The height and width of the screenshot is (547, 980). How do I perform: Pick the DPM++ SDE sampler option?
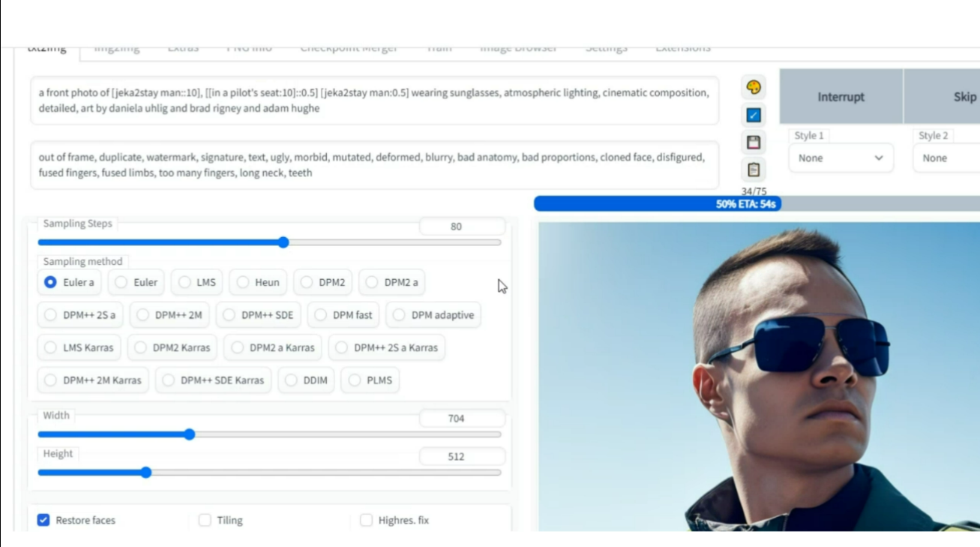259,315
